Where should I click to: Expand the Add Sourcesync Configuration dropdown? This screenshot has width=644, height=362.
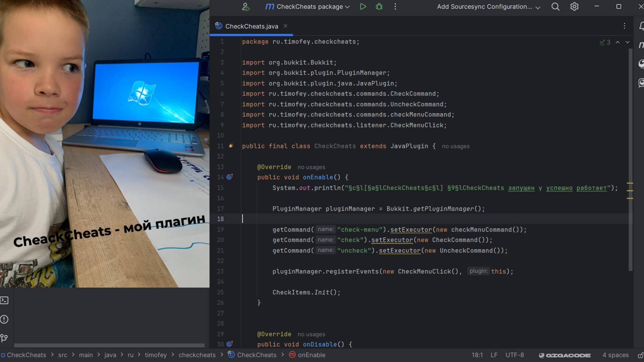pyautogui.click(x=538, y=8)
